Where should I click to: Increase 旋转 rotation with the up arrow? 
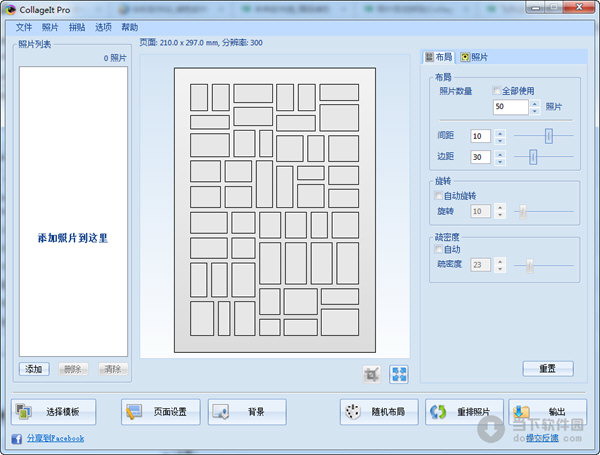(500, 207)
